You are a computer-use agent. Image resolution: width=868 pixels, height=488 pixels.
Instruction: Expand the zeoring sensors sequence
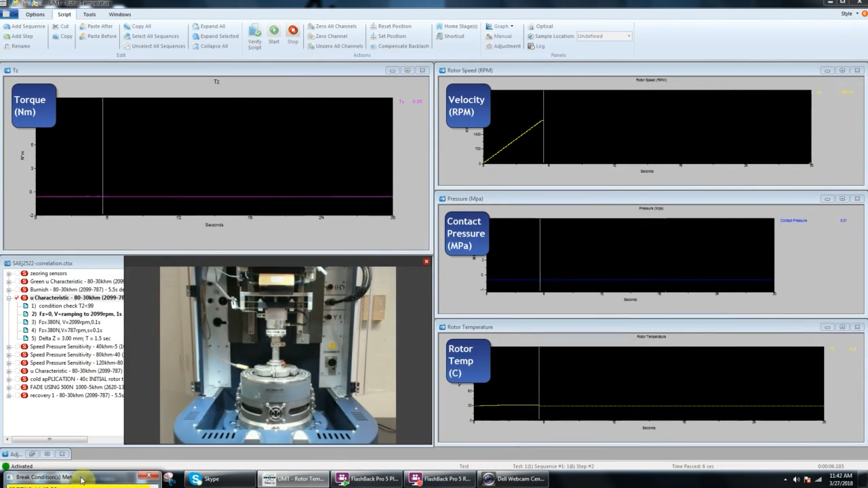9,274
